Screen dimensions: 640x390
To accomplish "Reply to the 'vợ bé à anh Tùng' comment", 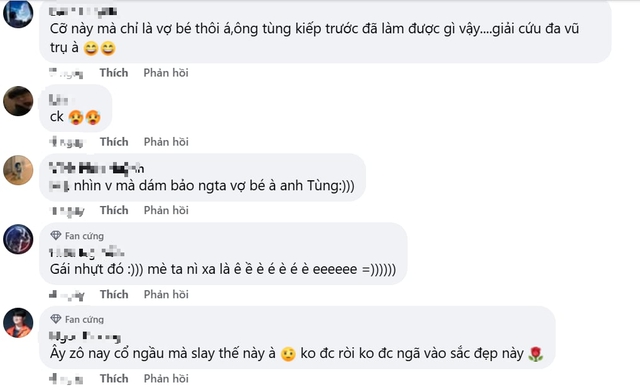I will 166,210.
